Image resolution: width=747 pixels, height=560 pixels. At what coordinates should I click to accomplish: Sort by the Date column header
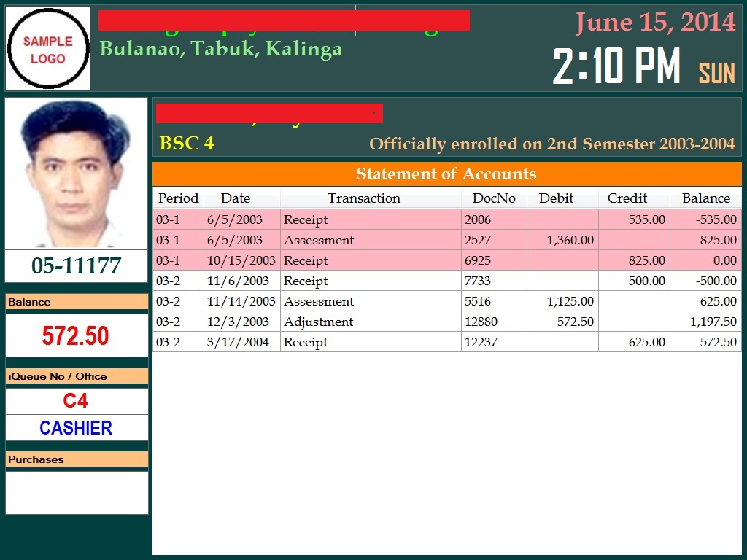point(236,198)
